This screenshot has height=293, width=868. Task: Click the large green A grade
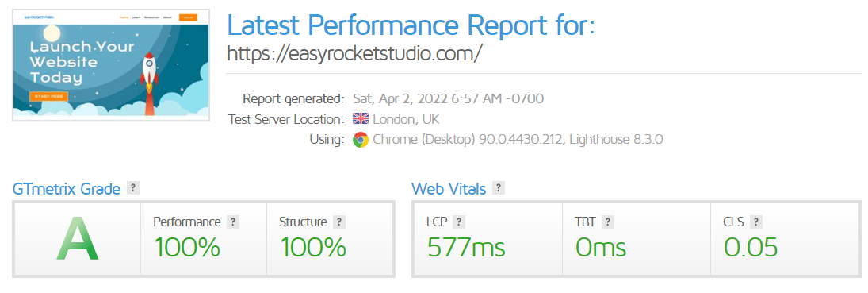[x=78, y=239]
